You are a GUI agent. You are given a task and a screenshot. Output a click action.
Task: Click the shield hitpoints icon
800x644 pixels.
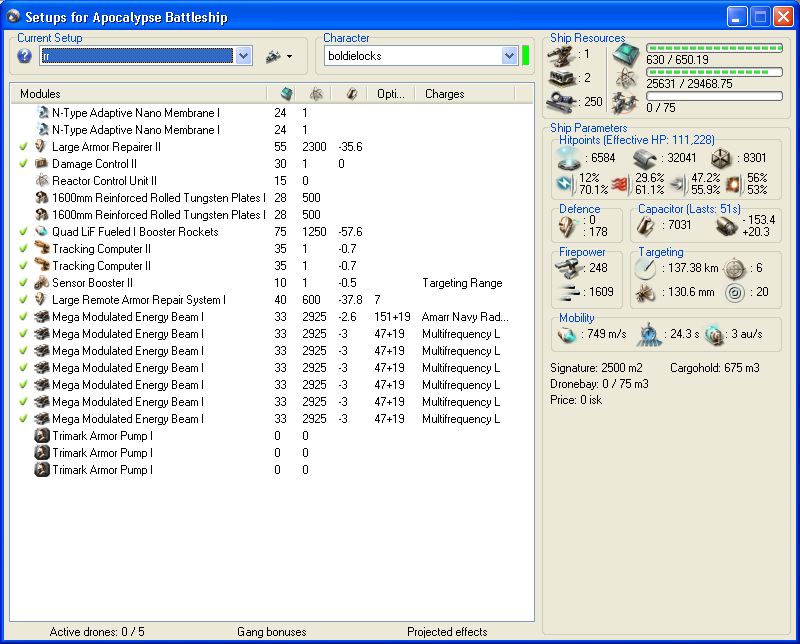point(569,158)
